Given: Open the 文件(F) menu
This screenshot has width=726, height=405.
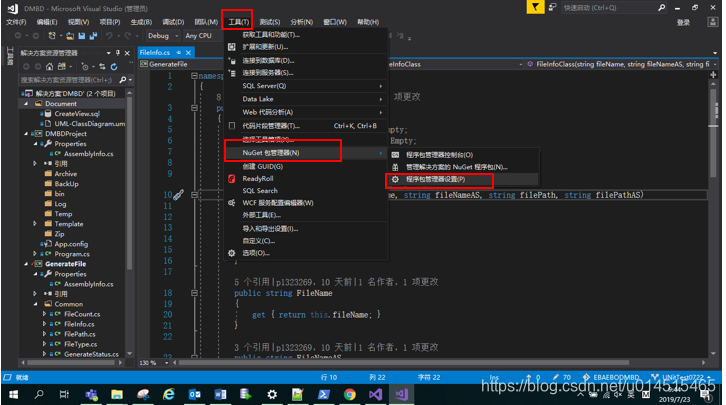Looking at the screenshot, I should [16, 22].
